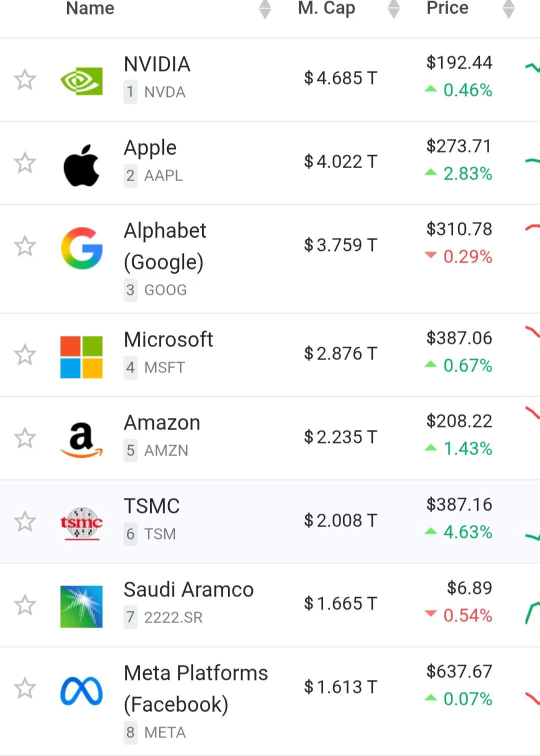Click the Microsoft logo icon

[81, 357]
